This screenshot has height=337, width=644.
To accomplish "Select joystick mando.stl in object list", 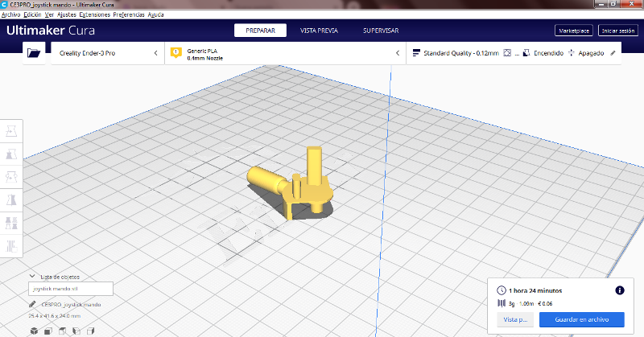I will pyautogui.click(x=71, y=289).
